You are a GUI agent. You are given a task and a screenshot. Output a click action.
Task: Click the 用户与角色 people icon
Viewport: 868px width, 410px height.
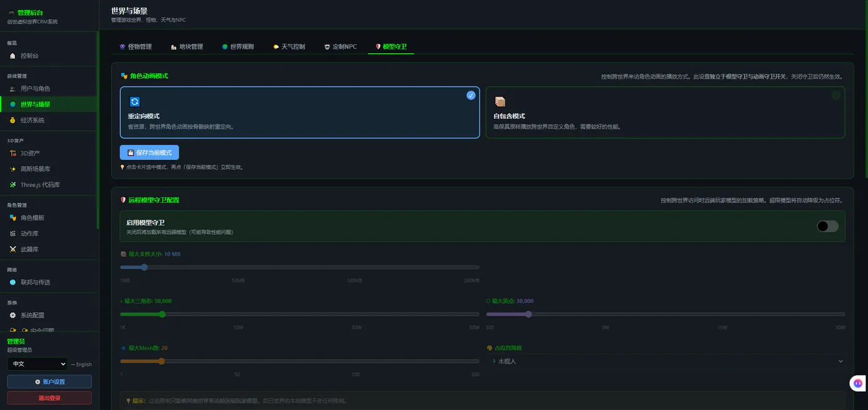(x=12, y=89)
